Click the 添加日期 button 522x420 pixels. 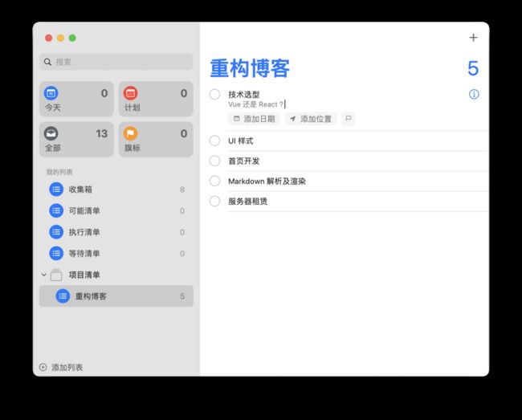pos(254,119)
